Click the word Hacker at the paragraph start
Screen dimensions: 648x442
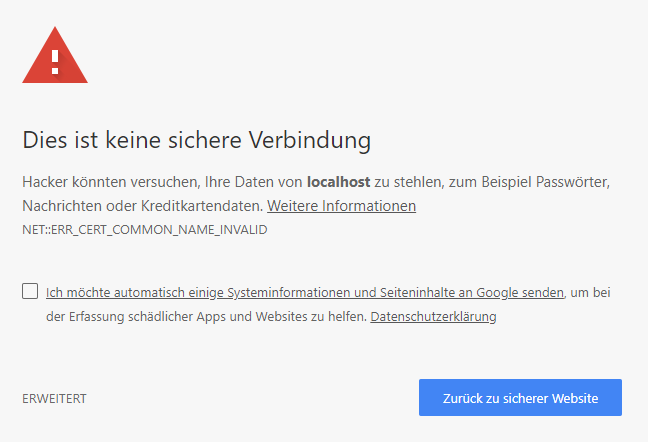(44, 182)
